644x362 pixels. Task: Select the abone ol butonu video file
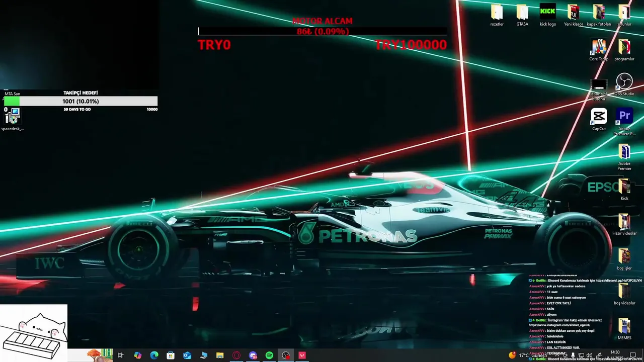coord(599,89)
